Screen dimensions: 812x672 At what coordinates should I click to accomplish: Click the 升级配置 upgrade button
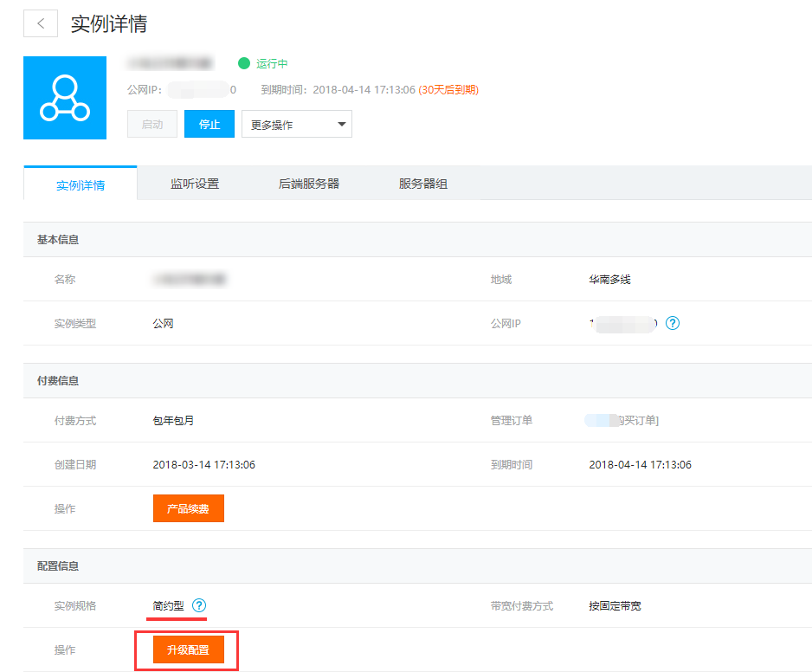pyautogui.click(x=188, y=649)
